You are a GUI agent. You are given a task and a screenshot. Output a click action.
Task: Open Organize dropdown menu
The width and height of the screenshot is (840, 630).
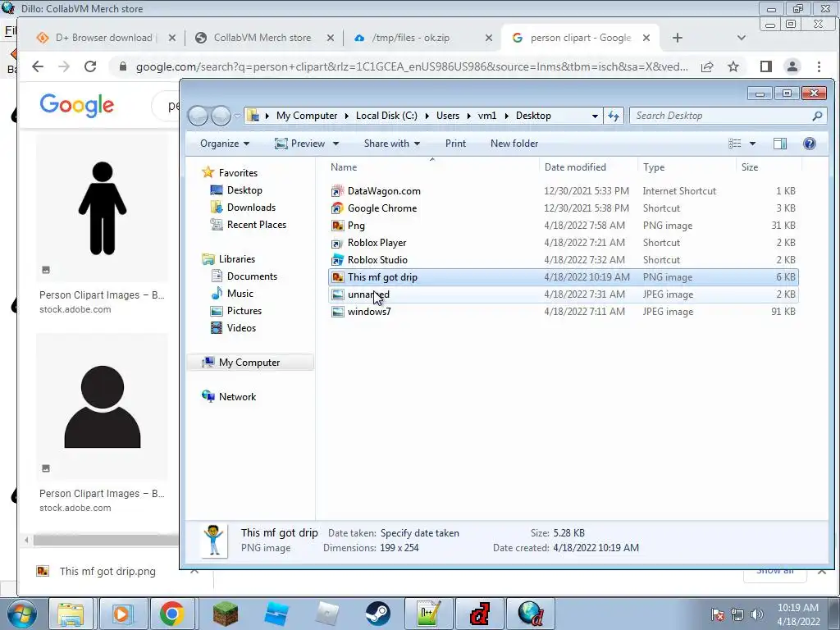[225, 144]
